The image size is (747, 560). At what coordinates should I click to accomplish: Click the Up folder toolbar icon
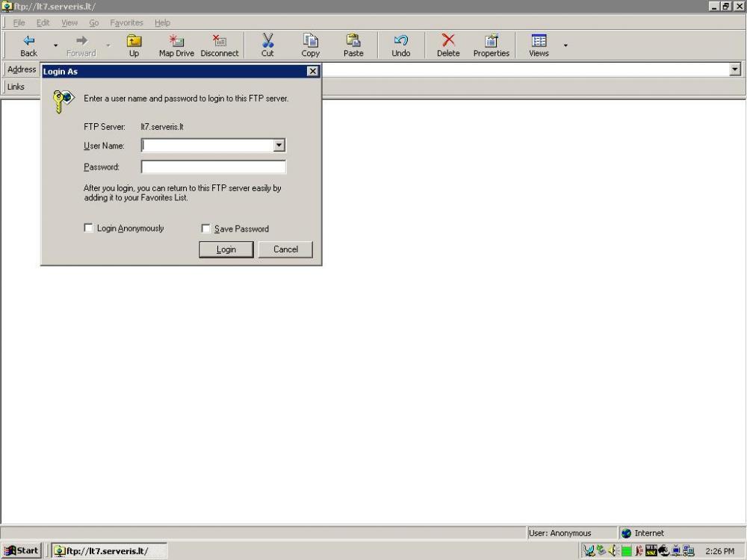pyautogui.click(x=134, y=41)
